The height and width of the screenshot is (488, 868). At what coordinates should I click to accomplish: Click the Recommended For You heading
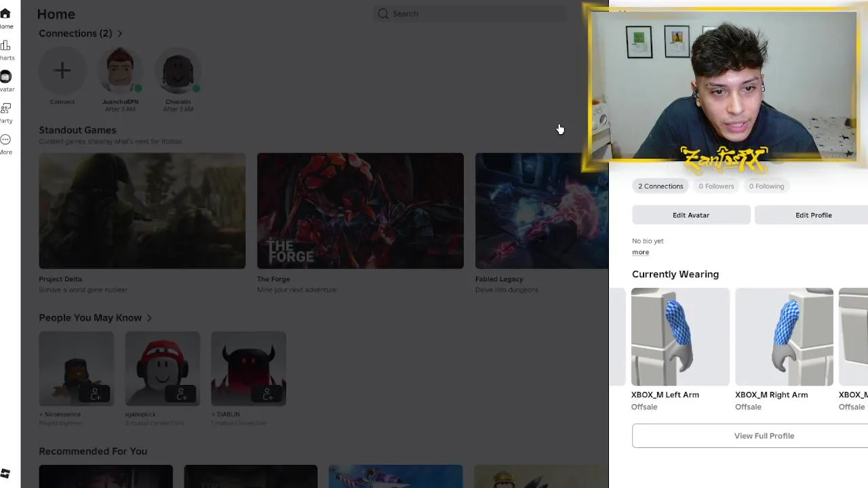(93, 451)
